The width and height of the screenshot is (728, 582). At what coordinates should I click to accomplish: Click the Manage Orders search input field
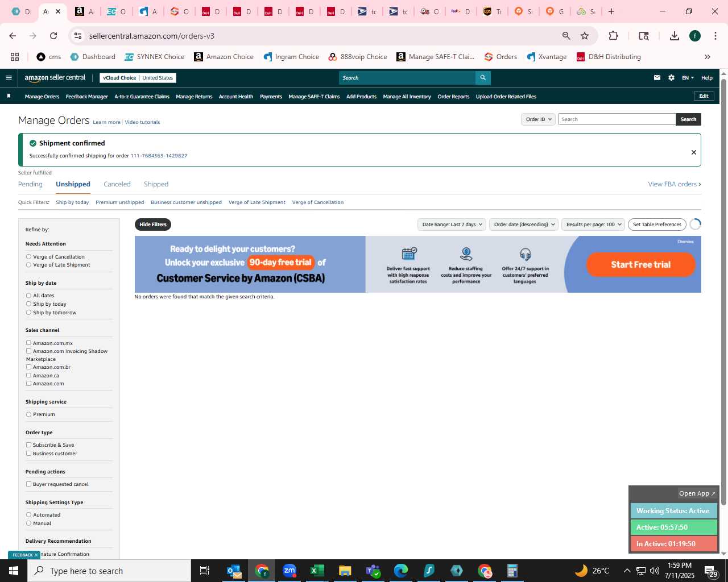[x=617, y=119]
